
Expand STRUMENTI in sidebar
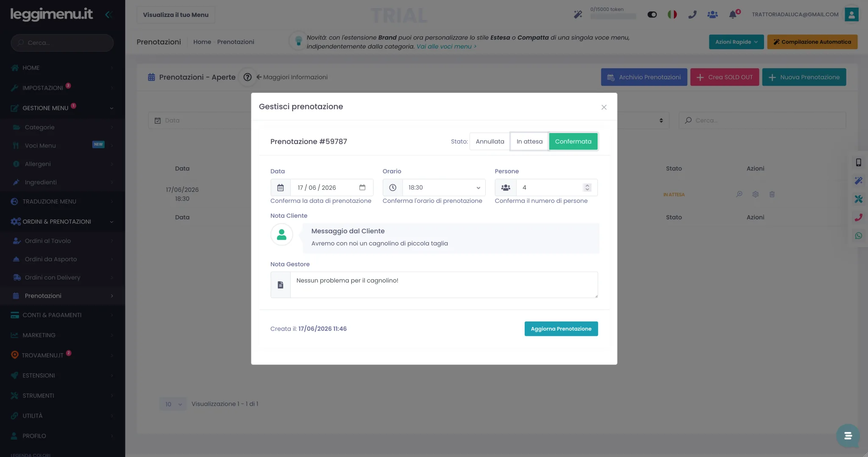(62, 396)
